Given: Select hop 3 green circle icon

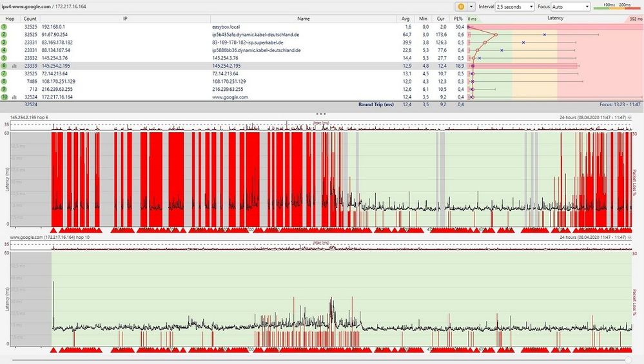Looking at the screenshot, I should coord(4,43).
